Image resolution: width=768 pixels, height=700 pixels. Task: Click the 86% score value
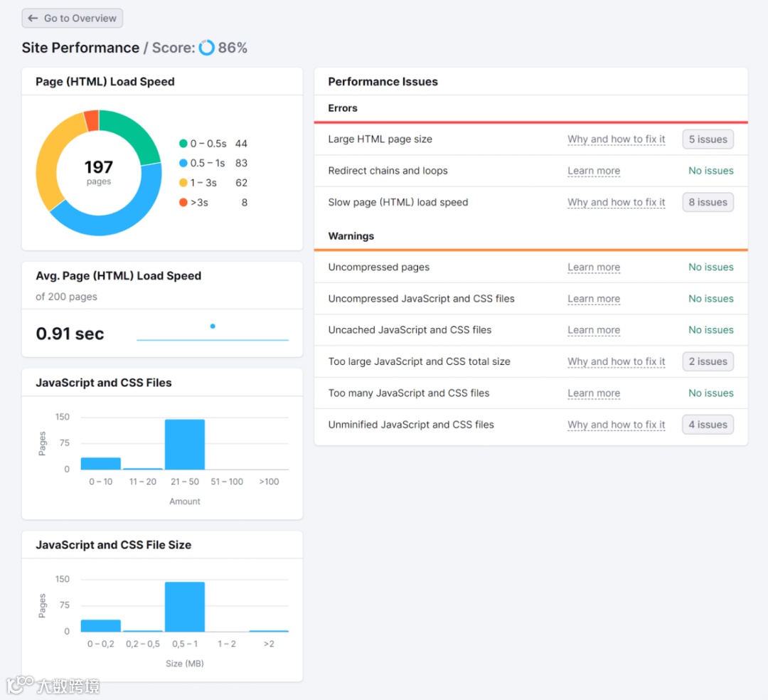point(233,48)
